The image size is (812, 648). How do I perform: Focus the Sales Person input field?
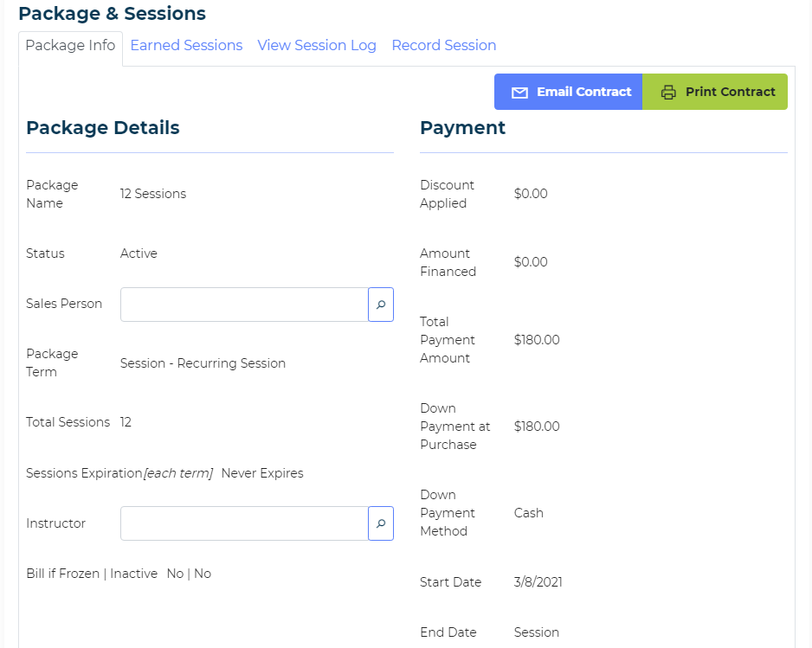[244, 305]
